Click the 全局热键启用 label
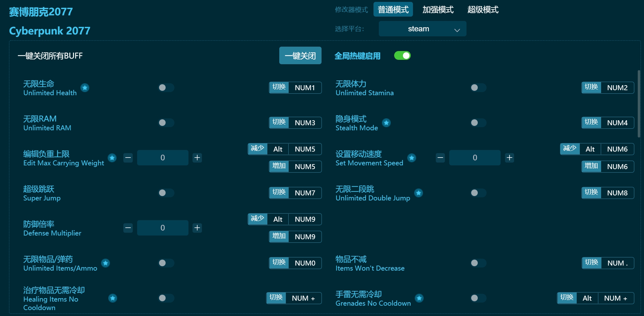Viewport: 644px width, 316px height. coord(358,56)
